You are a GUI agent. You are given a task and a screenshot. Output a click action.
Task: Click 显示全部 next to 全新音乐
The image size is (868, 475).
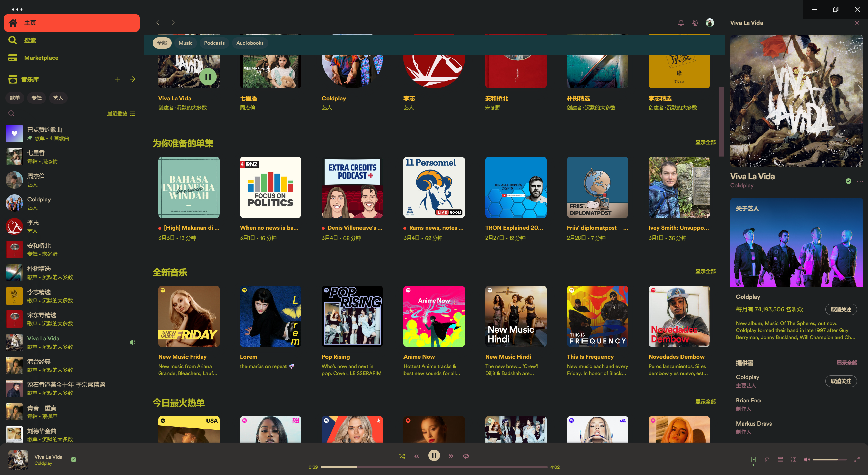point(706,271)
